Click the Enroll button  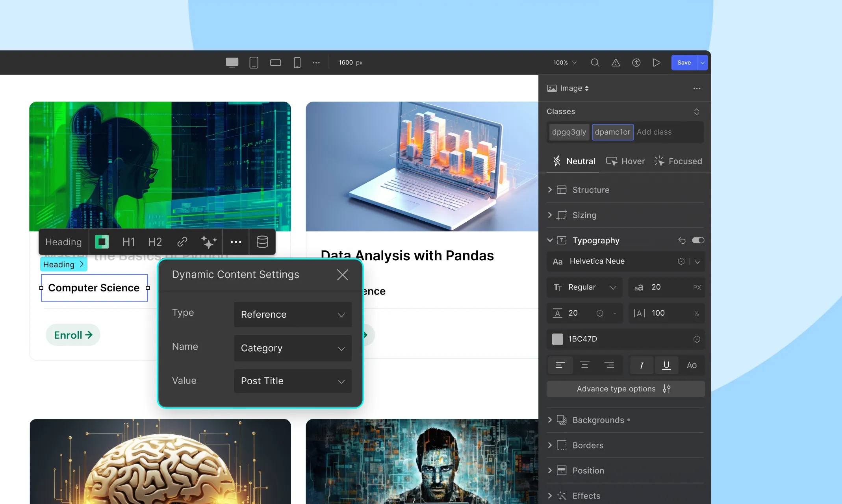(x=73, y=335)
